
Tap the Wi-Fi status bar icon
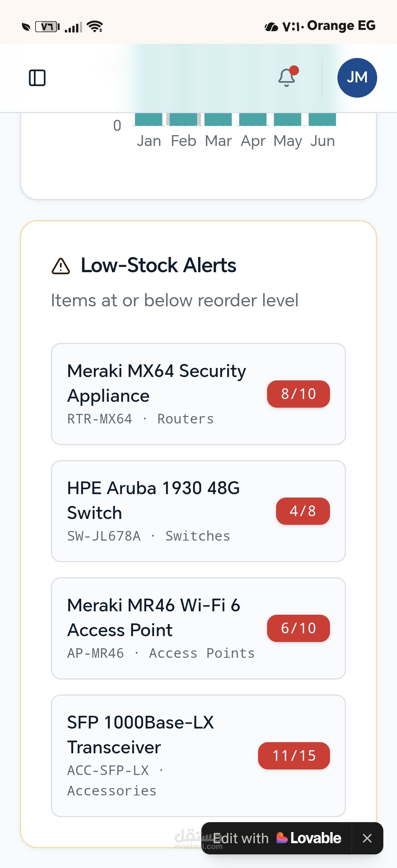click(x=95, y=27)
